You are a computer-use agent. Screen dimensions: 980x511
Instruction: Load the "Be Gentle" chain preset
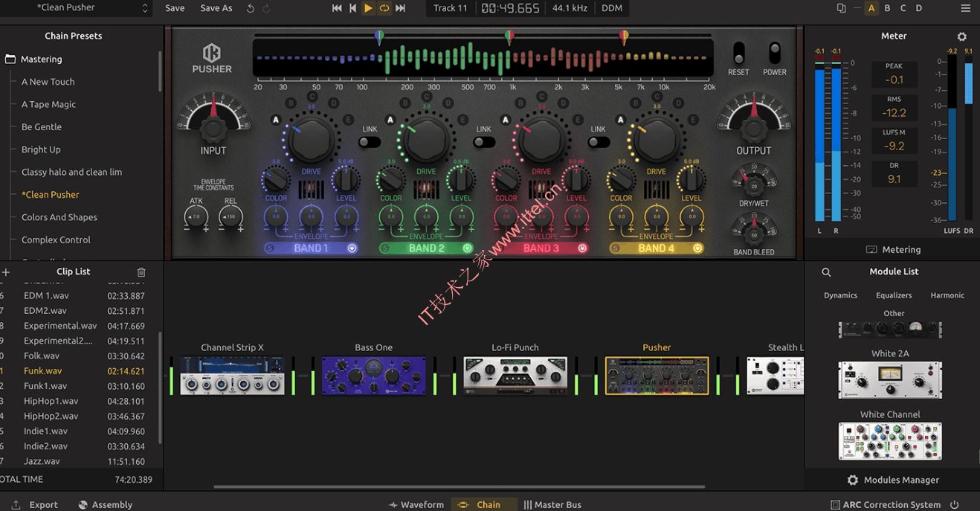(42, 127)
